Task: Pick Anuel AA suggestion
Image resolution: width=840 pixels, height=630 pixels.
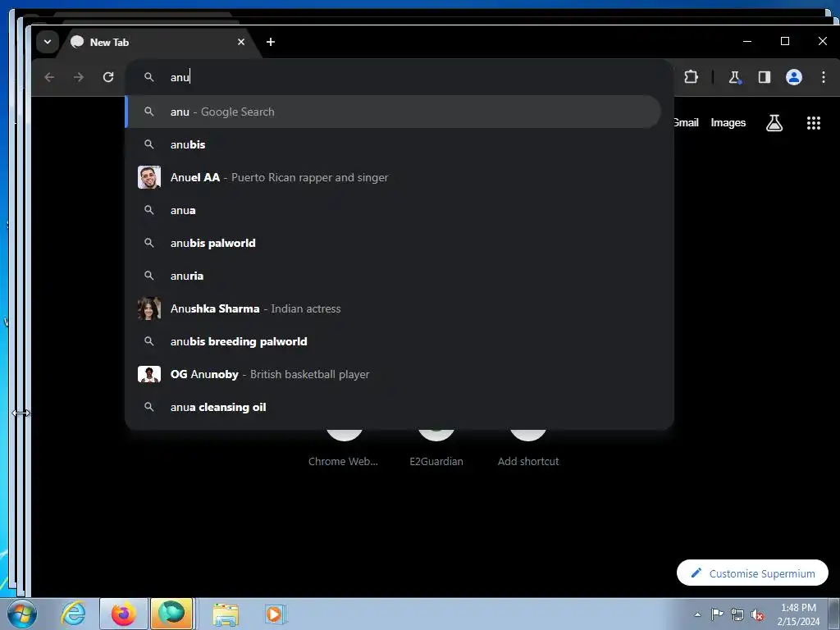Action: click(394, 177)
